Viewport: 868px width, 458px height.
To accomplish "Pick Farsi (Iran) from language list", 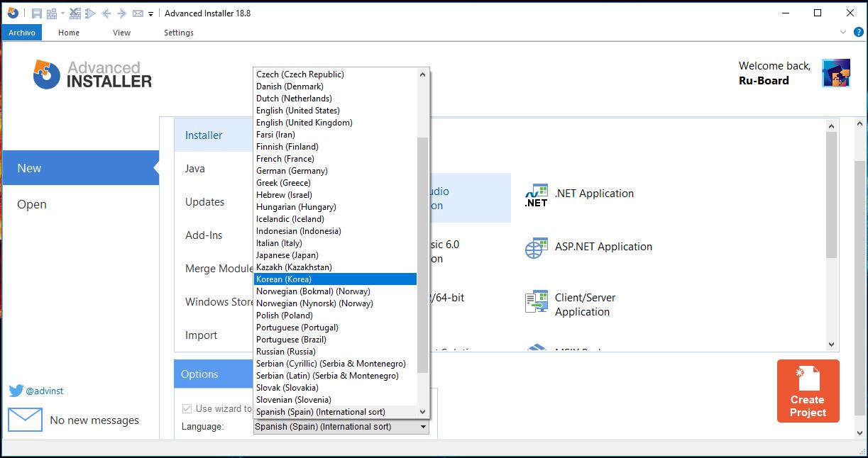I will click(335, 135).
